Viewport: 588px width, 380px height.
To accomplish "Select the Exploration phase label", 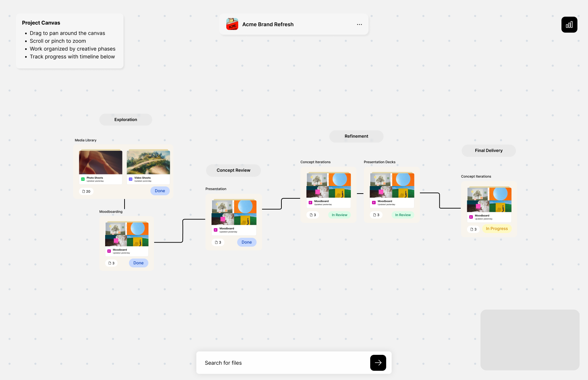I will (126, 119).
